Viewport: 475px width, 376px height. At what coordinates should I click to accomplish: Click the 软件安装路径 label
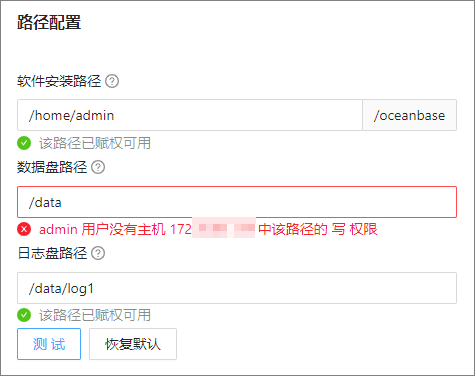(x=59, y=81)
